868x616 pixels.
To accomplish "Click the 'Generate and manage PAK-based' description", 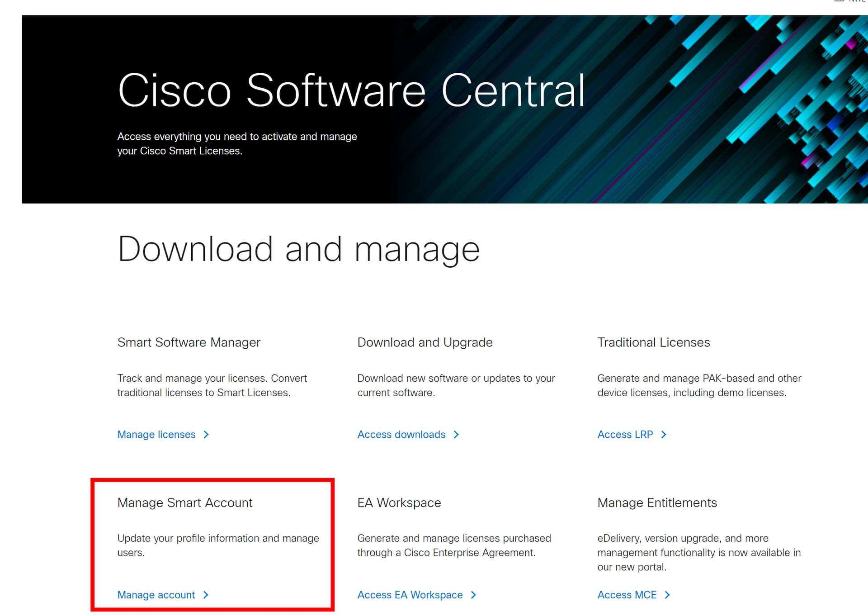I will [699, 385].
